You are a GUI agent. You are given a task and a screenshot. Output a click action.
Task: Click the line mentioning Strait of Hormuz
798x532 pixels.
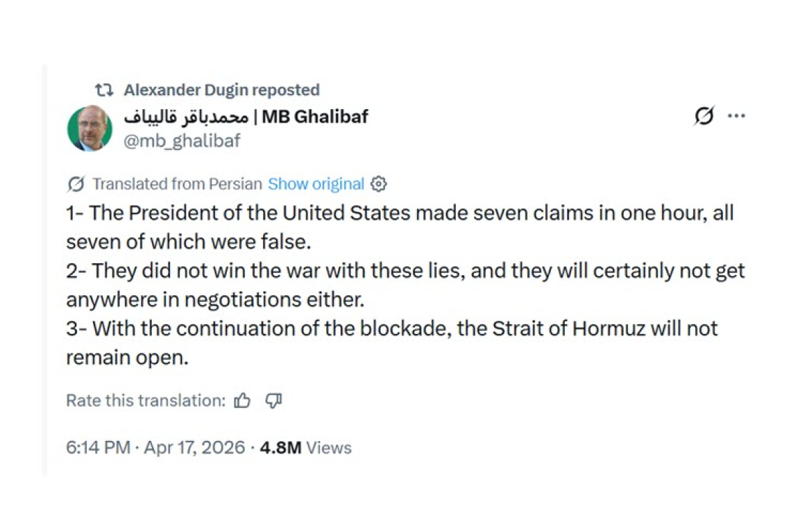pyautogui.click(x=392, y=328)
